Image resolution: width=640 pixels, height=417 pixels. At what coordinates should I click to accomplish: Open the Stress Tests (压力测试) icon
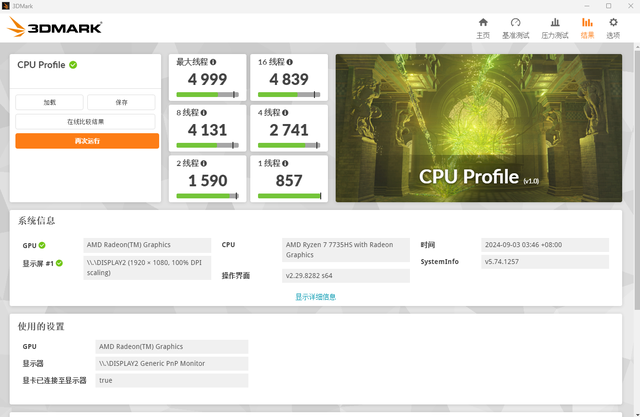click(555, 22)
